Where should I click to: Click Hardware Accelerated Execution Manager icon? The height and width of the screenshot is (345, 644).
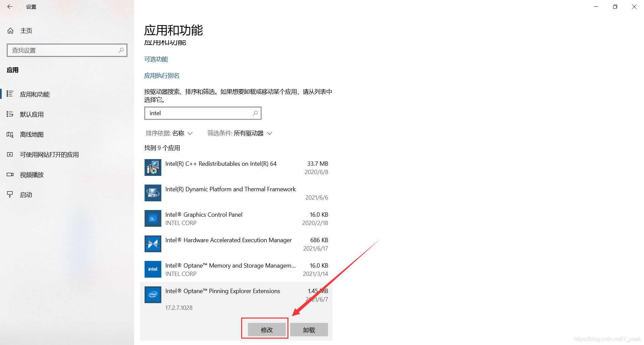pos(153,244)
